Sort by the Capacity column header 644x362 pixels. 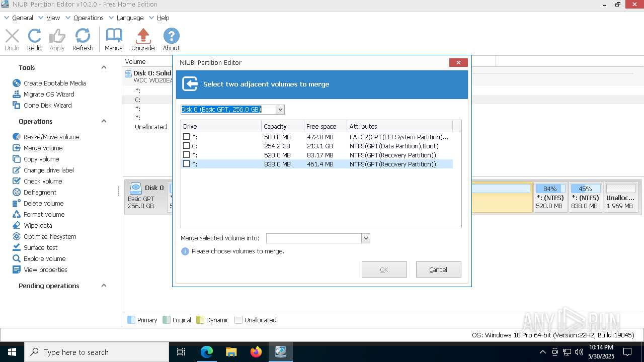pos(283,126)
